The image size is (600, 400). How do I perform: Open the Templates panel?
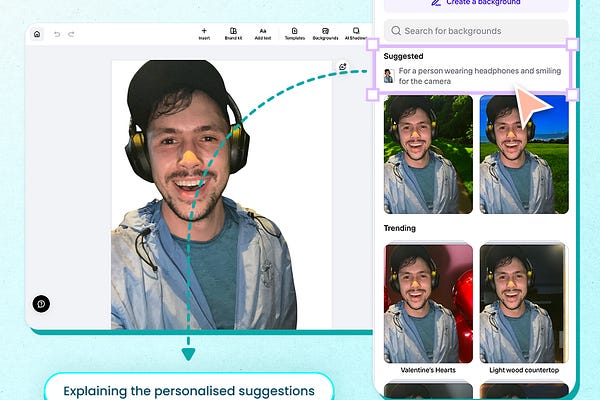pyautogui.click(x=295, y=34)
